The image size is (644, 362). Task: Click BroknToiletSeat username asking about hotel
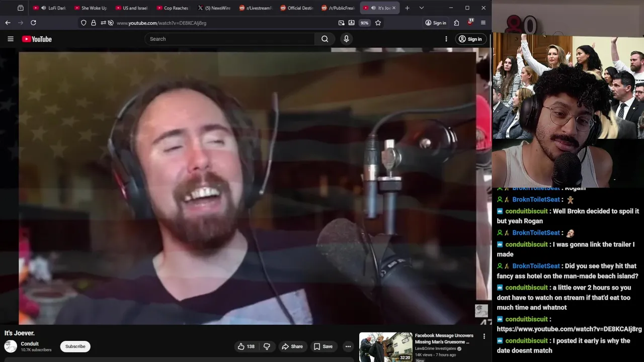click(x=536, y=266)
